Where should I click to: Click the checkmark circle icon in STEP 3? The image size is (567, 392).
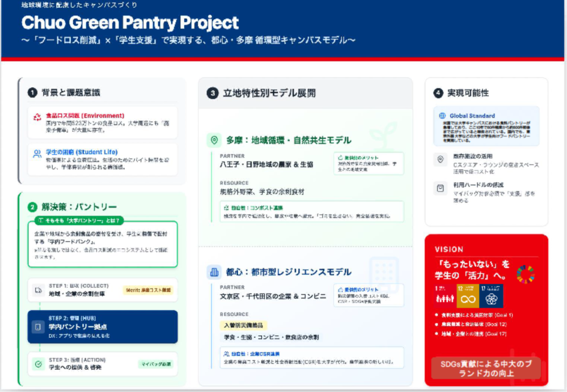(x=38, y=364)
